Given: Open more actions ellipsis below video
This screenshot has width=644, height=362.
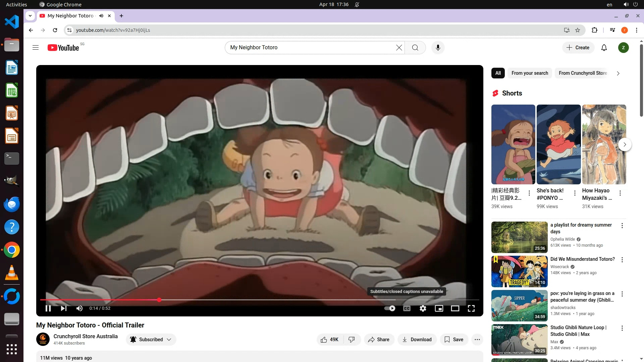Looking at the screenshot, I should click(x=477, y=340).
